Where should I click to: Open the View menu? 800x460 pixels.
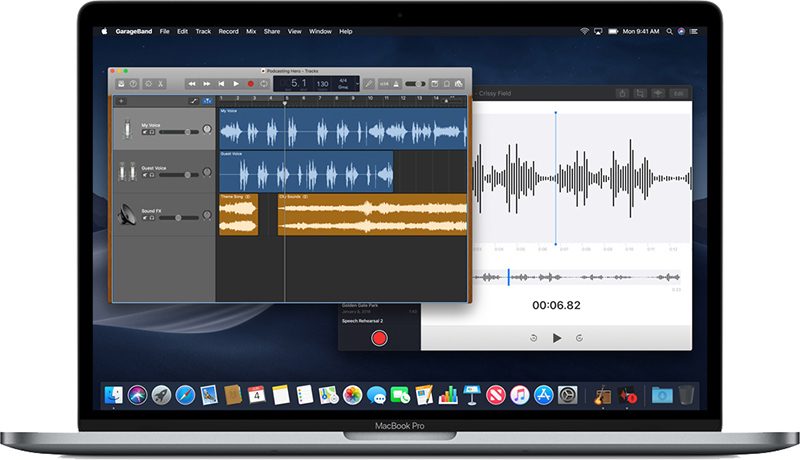click(294, 32)
